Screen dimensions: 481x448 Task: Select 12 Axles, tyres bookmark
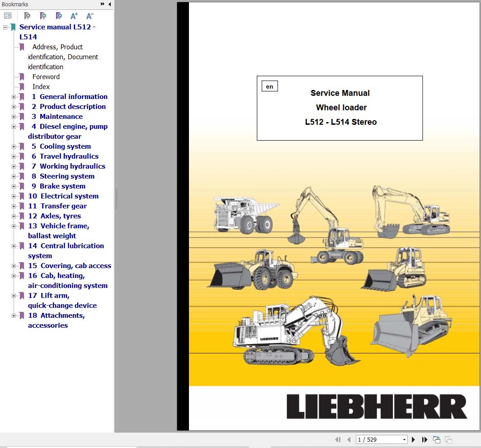point(55,216)
